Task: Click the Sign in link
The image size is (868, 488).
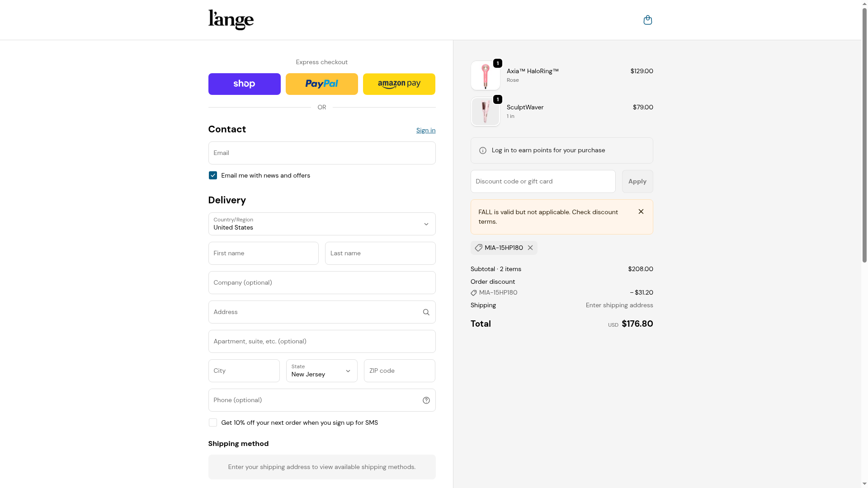Action: point(425,130)
